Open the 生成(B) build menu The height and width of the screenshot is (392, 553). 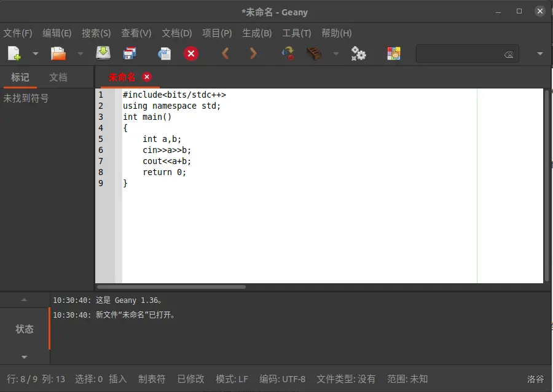coord(257,33)
